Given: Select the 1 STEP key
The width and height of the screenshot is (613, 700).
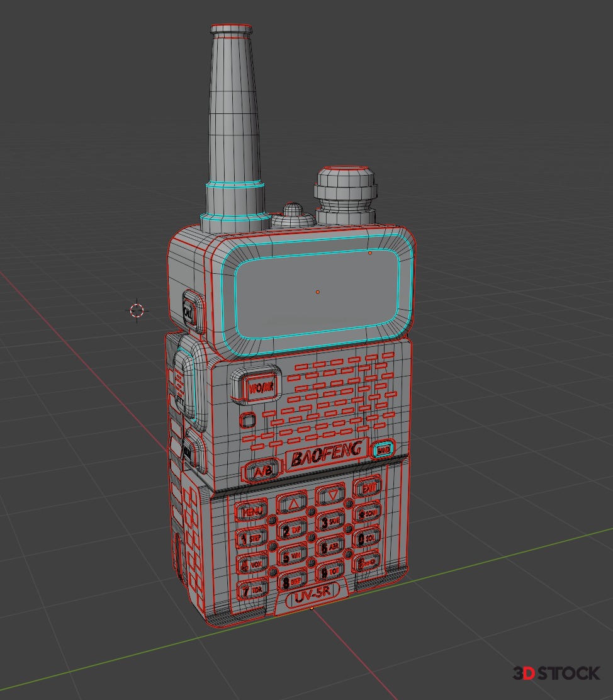Looking at the screenshot, I should (252, 538).
